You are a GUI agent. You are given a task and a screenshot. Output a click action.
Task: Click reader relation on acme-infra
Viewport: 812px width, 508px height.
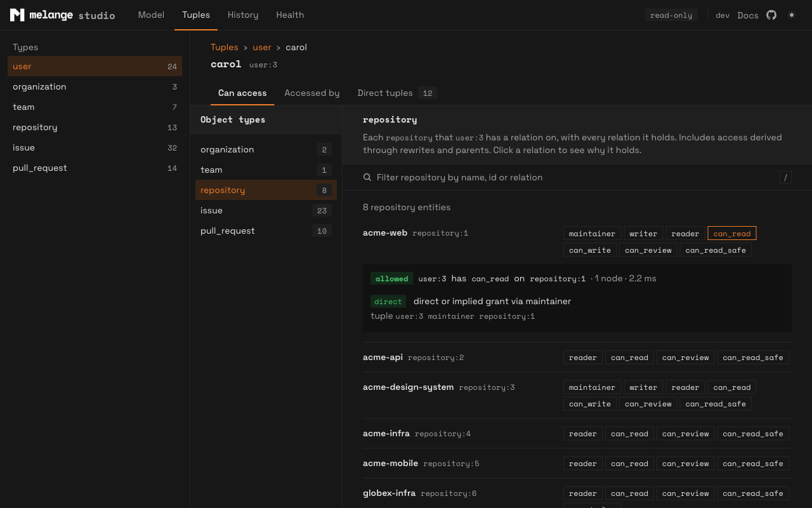[583, 434]
